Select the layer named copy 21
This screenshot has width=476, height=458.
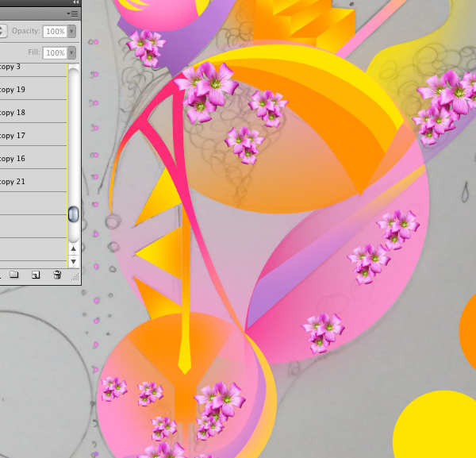[33, 181]
